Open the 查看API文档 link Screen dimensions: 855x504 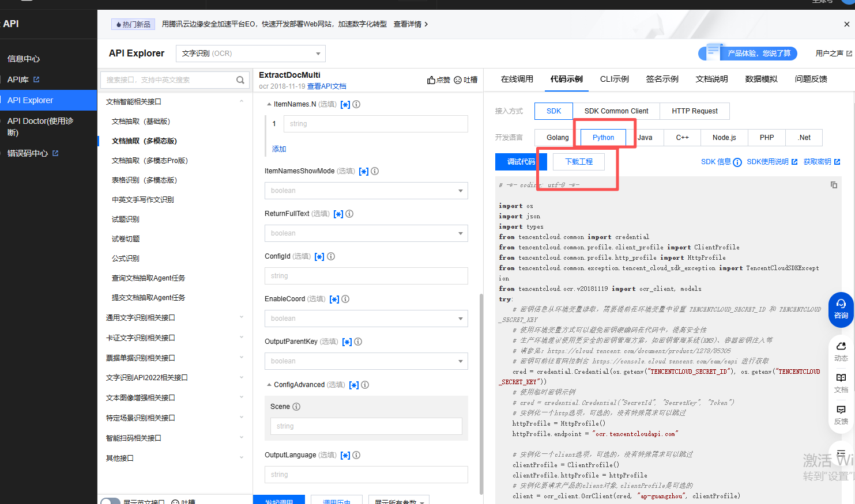click(327, 86)
